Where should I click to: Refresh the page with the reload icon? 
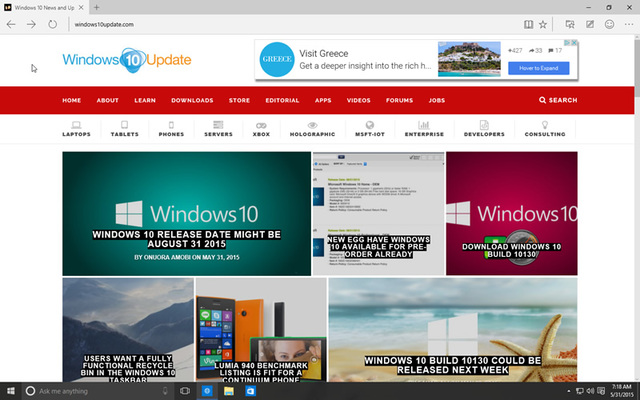click(53, 24)
